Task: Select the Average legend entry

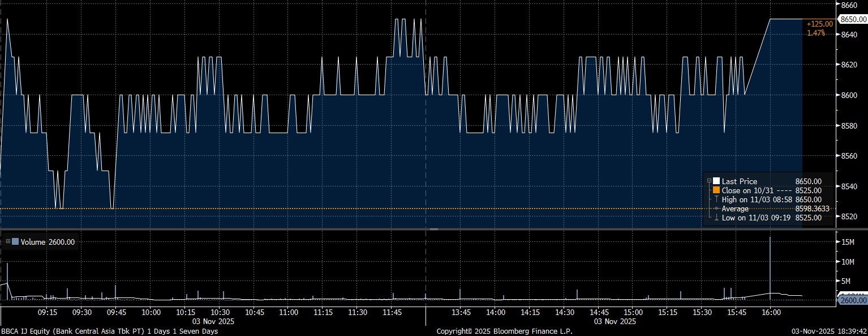Action: (x=735, y=209)
